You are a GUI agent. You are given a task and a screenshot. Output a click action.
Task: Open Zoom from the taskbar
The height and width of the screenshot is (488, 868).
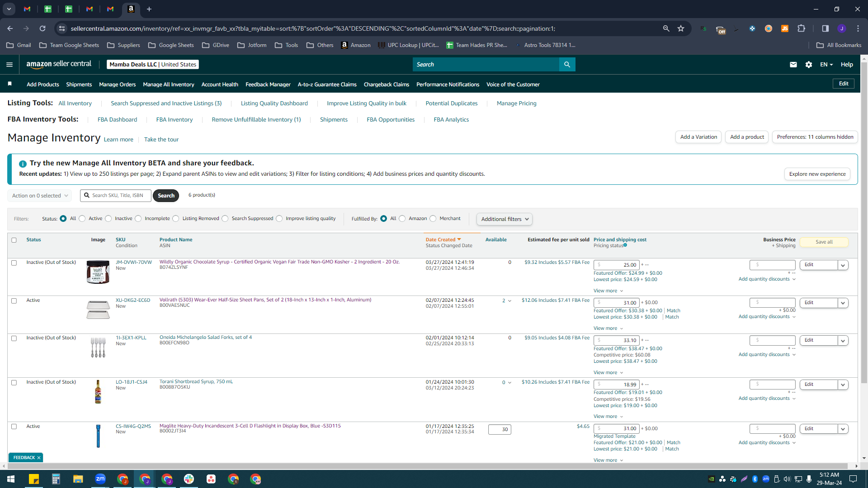(100, 479)
